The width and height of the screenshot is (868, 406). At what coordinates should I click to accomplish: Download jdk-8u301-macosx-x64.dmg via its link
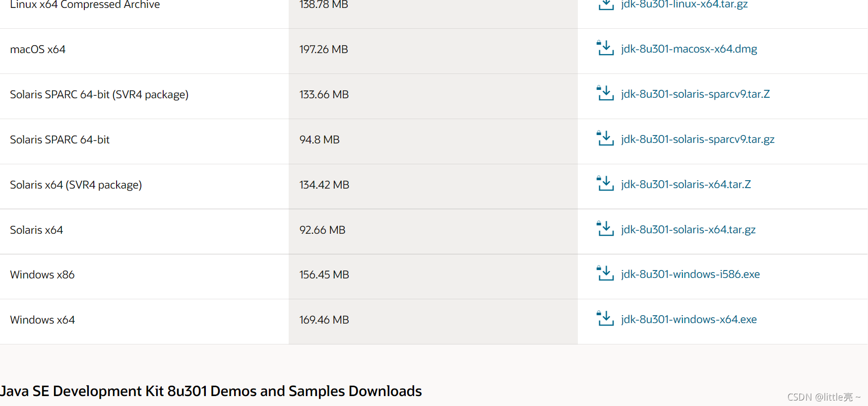coord(689,49)
